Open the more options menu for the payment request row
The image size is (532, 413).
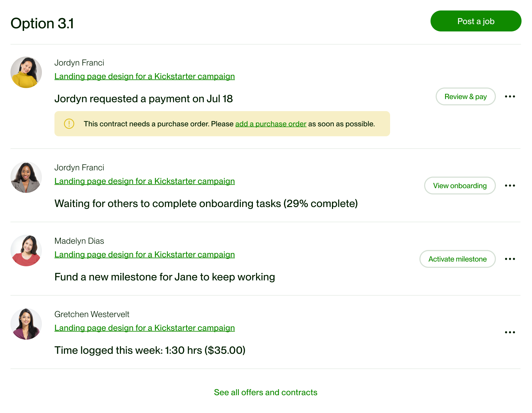(510, 96)
